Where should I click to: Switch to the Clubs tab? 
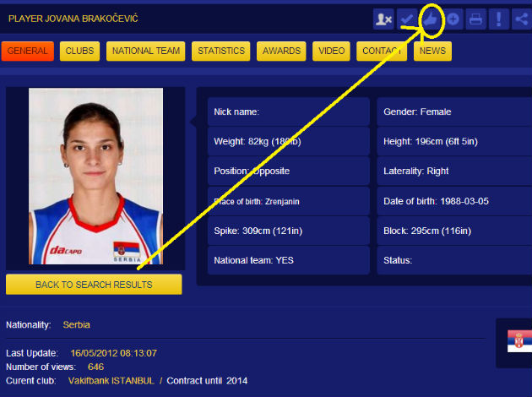79,51
